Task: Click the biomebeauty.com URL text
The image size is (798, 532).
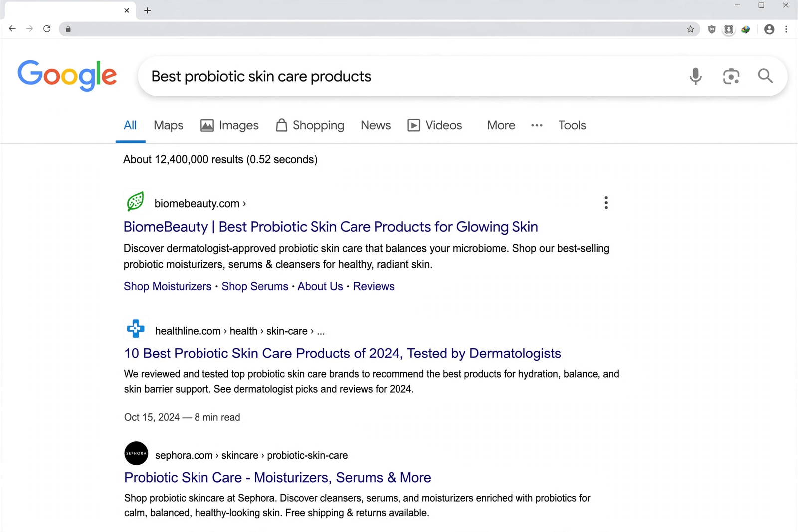Action: (200, 203)
